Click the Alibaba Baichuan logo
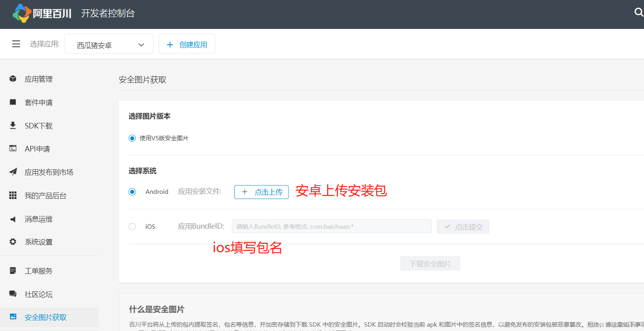This screenshot has height=331, width=644. coord(42,13)
